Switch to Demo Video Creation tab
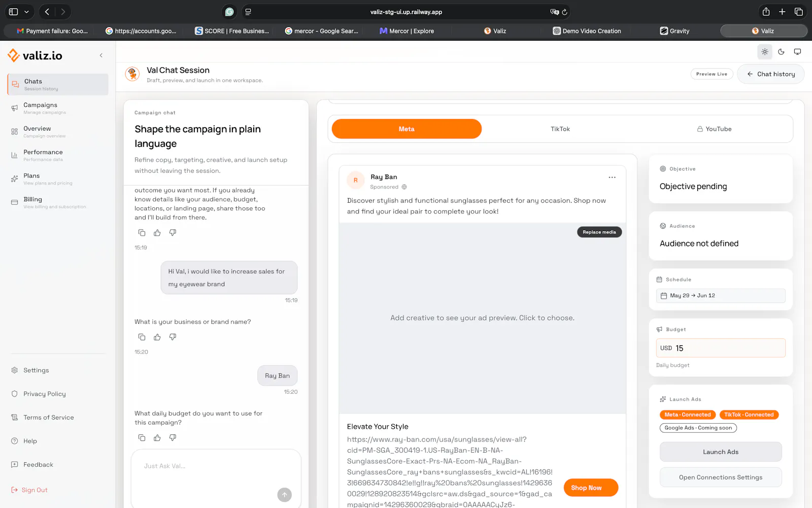Screen dimensions: 812x508 click(587, 31)
